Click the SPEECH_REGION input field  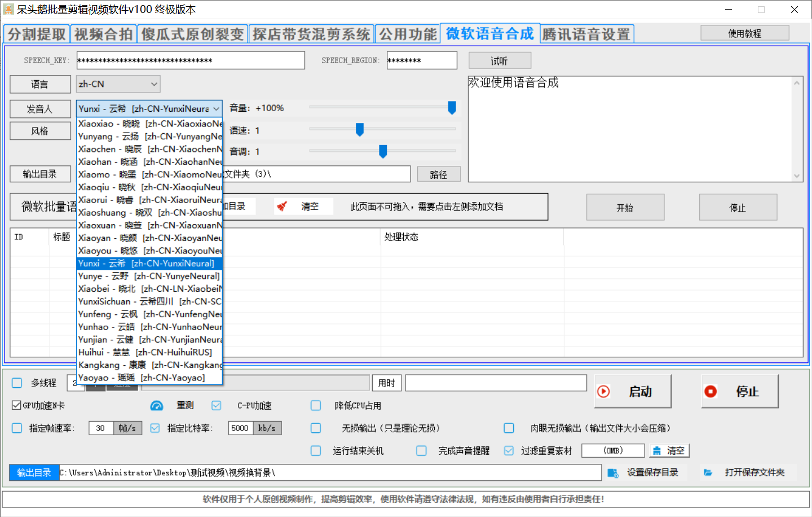tap(422, 60)
